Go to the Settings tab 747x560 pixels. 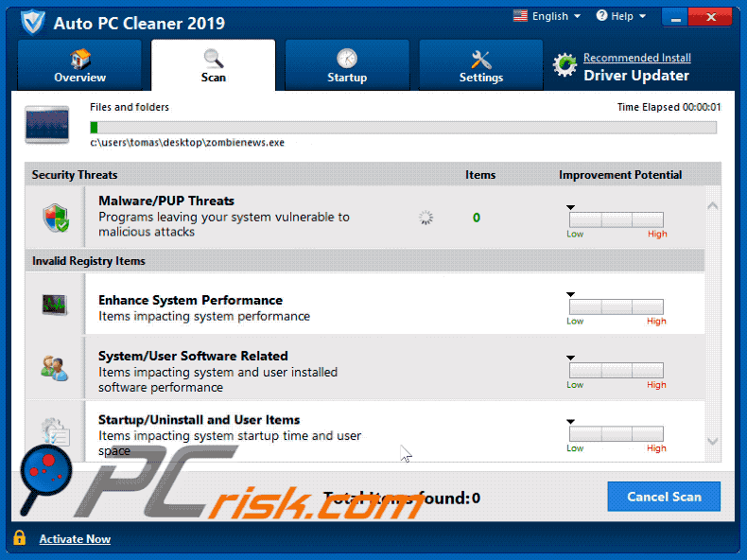coord(480,65)
